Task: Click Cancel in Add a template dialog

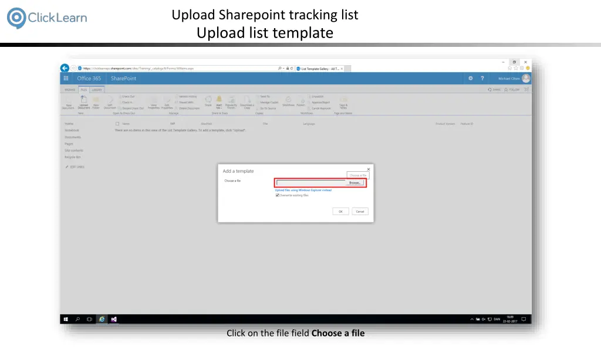Action: click(360, 212)
